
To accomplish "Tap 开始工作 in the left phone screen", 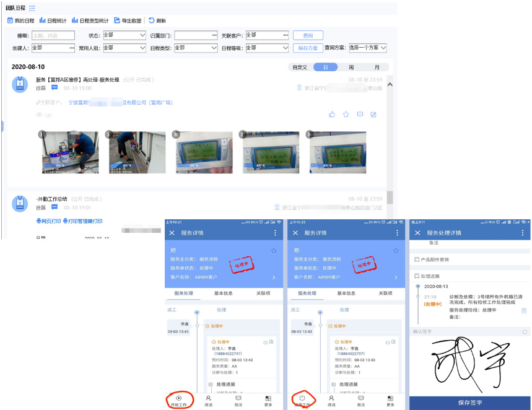I will (x=178, y=400).
